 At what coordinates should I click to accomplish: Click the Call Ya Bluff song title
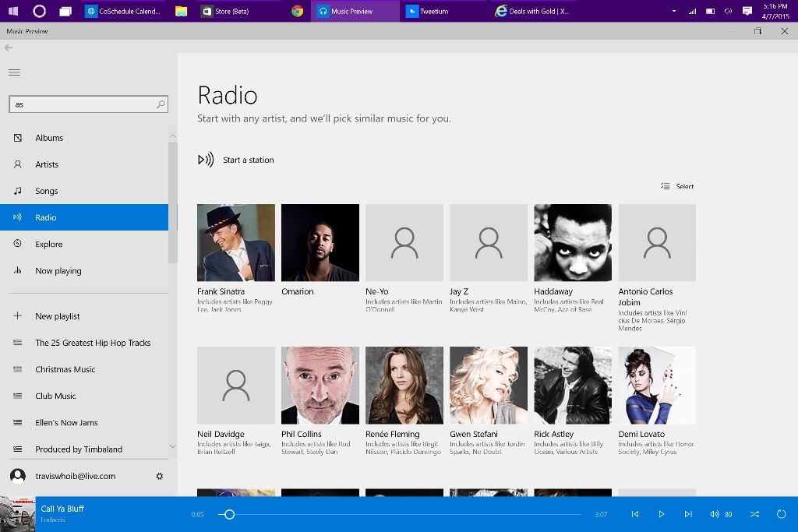click(62, 509)
